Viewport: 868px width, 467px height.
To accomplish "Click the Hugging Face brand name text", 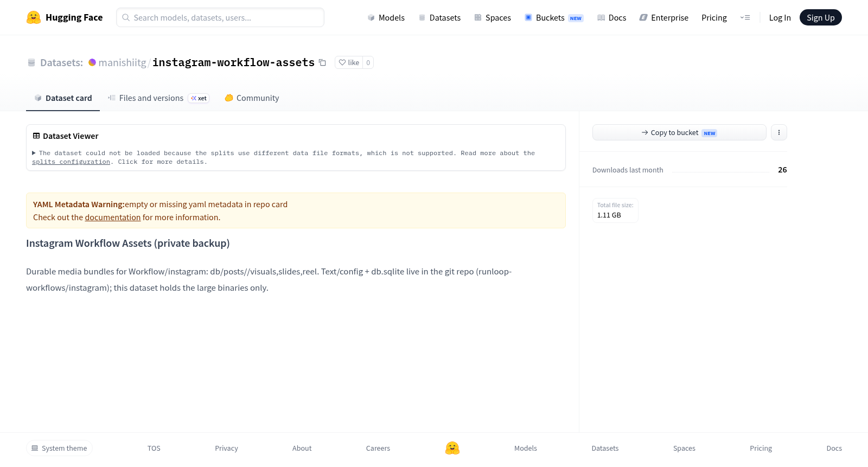I will click(x=74, y=17).
